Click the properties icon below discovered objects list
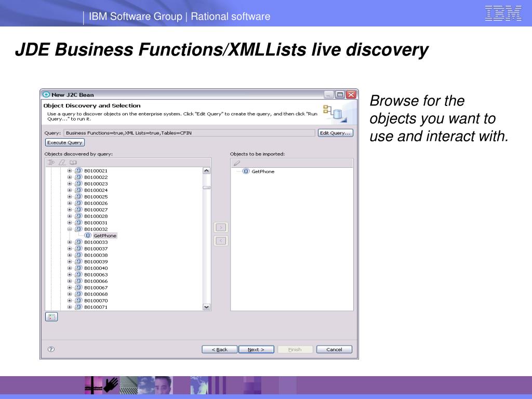This screenshot has height=399, width=532. pos(51,317)
